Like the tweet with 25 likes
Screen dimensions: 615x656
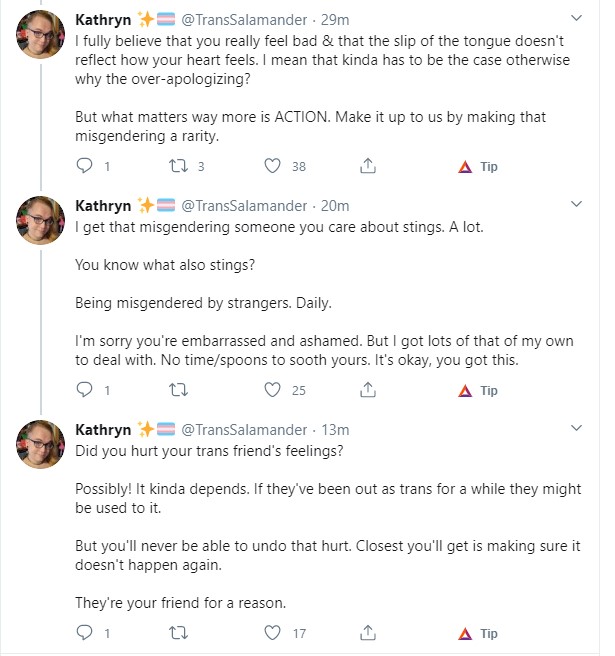click(x=272, y=390)
